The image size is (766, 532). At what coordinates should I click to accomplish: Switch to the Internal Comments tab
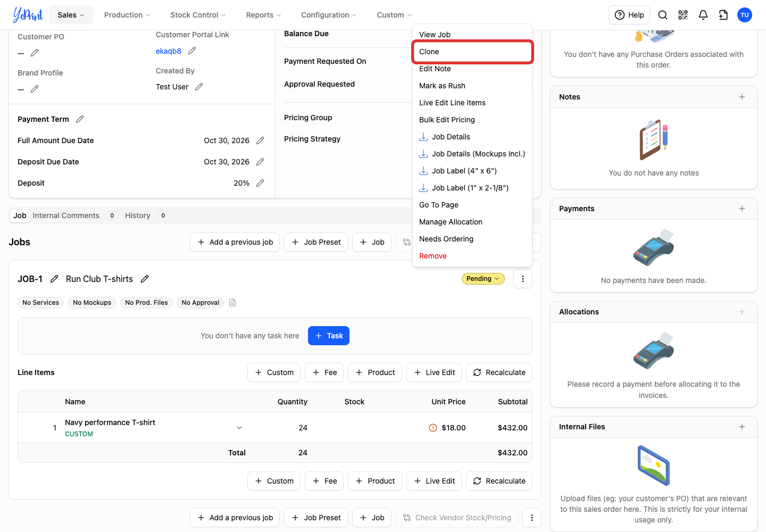pyautogui.click(x=66, y=215)
